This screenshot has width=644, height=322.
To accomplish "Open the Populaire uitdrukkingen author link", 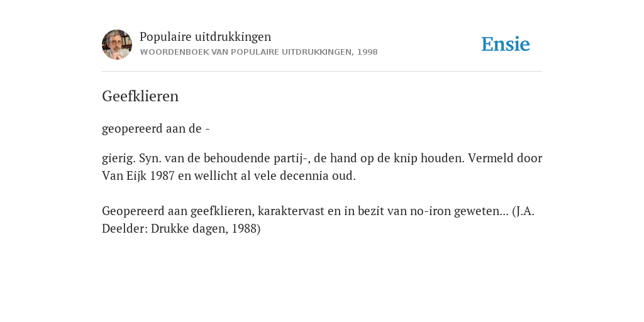I will pos(206,36).
